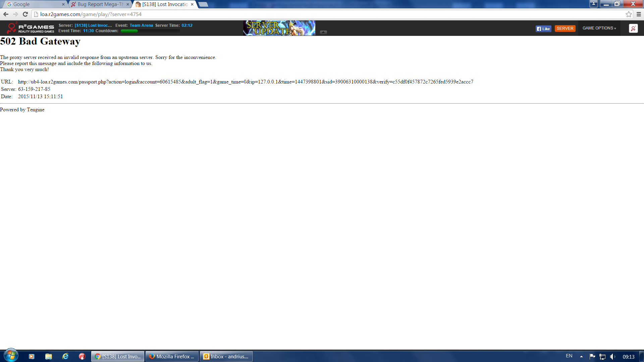Viewport: 644px width, 362px height.
Task: Reload the page with refresh icon
Action: [x=25, y=14]
